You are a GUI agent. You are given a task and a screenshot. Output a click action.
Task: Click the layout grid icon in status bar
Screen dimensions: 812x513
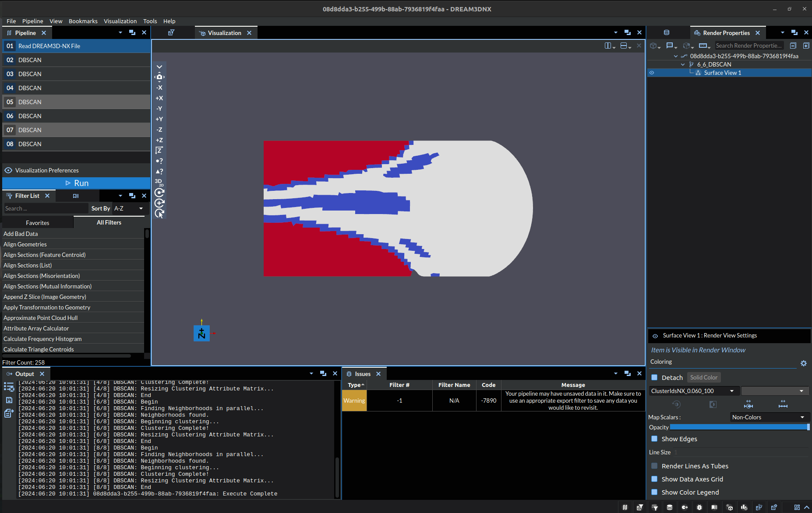tap(797, 507)
